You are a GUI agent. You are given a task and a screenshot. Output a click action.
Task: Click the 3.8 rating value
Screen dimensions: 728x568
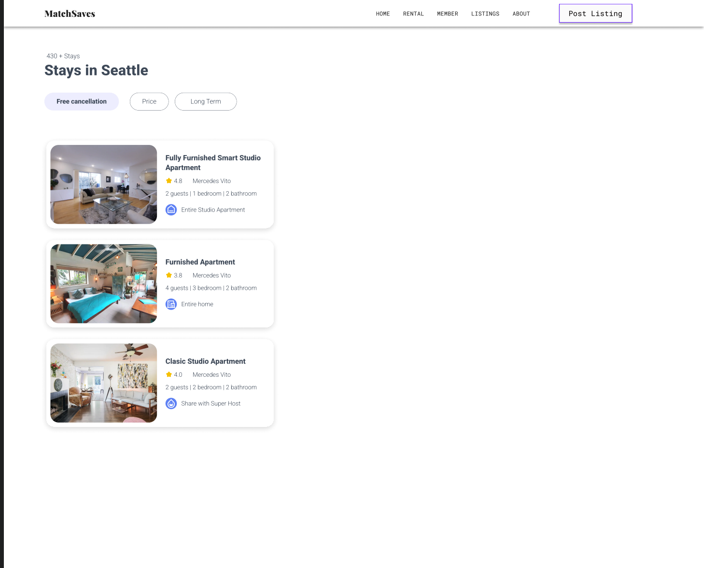point(178,275)
